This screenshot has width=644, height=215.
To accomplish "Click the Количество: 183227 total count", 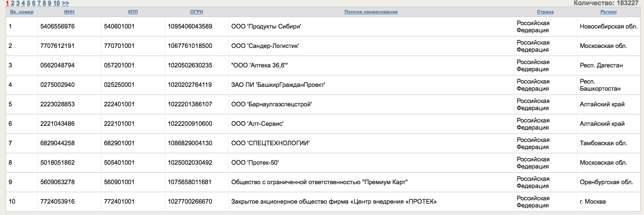I will pos(606,3).
